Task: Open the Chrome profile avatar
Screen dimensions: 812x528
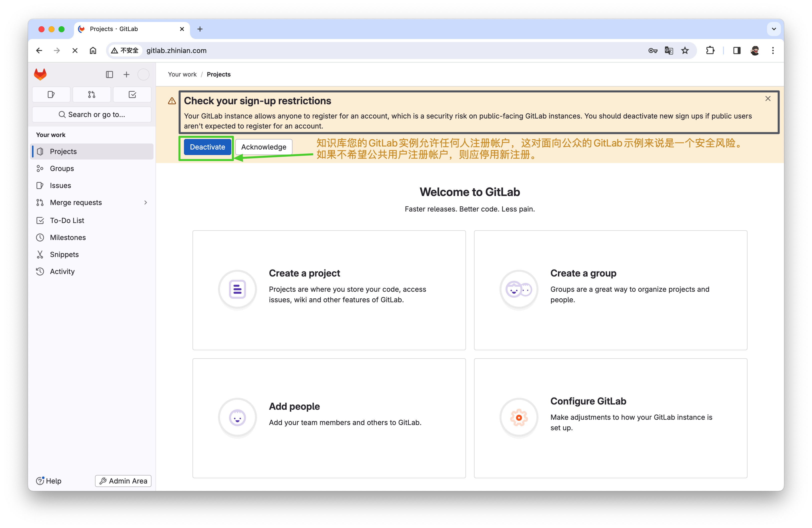Action: 755,50
